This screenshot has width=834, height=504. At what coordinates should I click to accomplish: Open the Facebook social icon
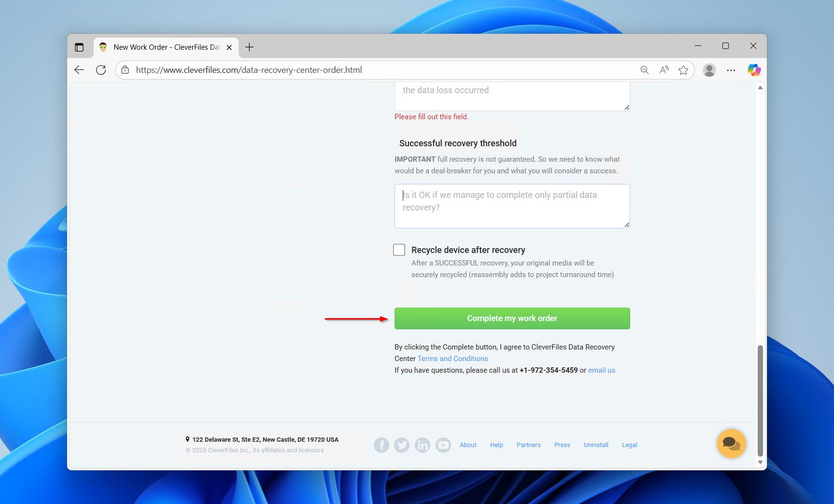381,445
